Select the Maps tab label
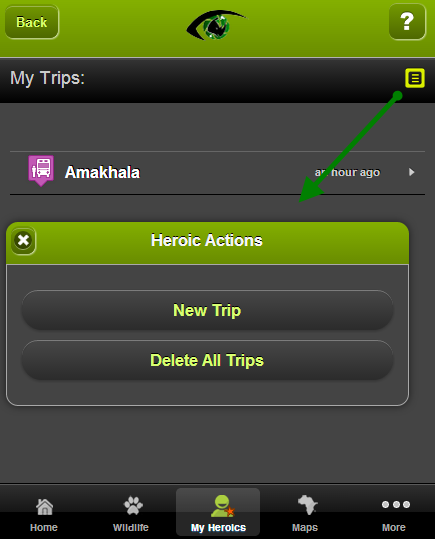Image resolution: width=435 pixels, height=539 pixels. [305, 527]
